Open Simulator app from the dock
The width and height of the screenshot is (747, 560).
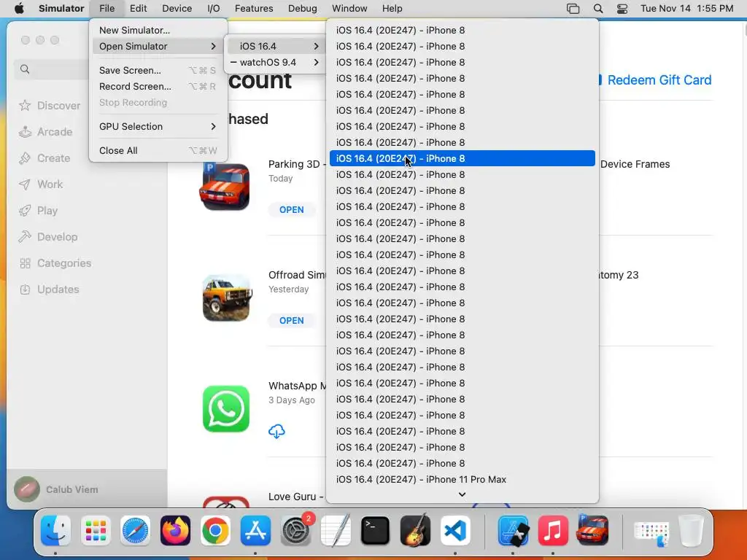point(513,531)
